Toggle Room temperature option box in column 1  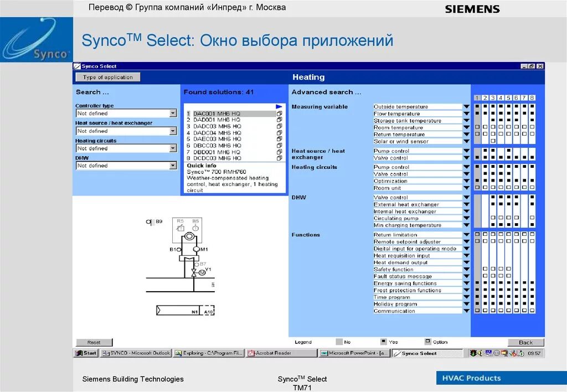[477, 127]
